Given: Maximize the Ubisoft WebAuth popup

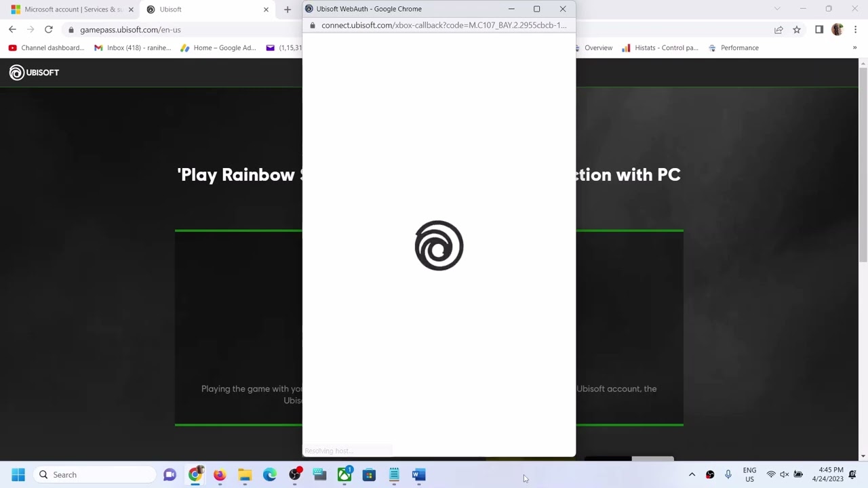Looking at the screenshot, I should point(536,9).
